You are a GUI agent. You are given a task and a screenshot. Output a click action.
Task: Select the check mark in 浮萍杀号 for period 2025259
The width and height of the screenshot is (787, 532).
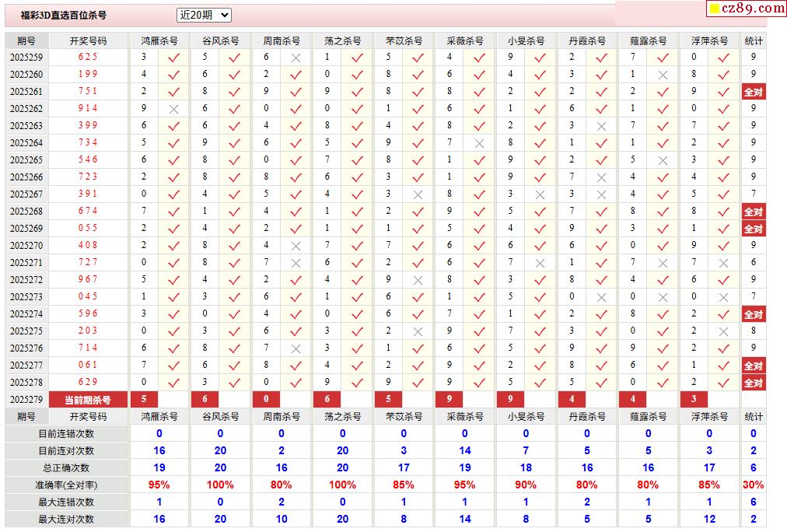point(723,58)
